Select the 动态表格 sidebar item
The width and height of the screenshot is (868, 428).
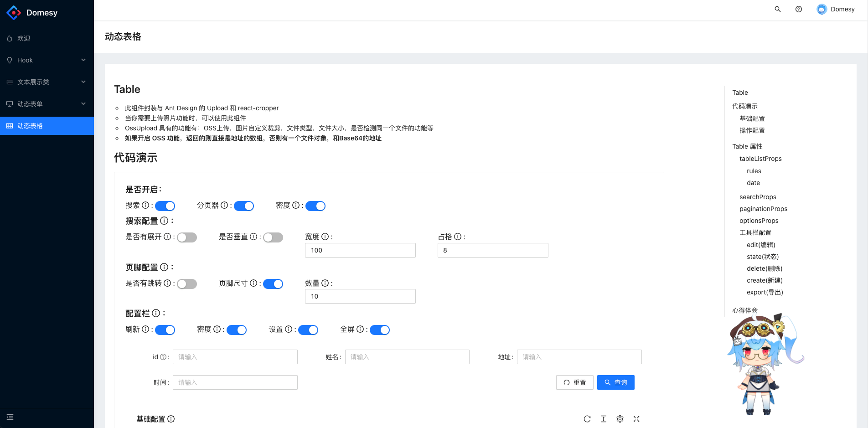(47, 126)
